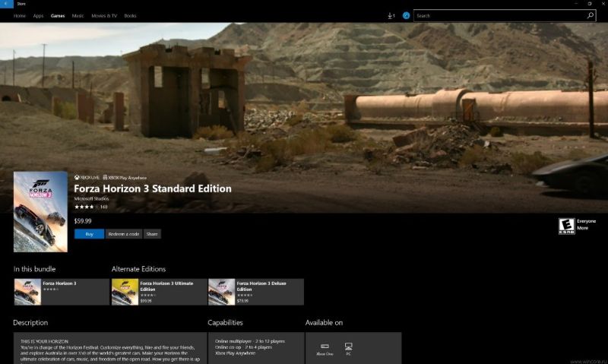Click the Redeem a code button
The height and width of the screenshot is (364, 608).
124,234
